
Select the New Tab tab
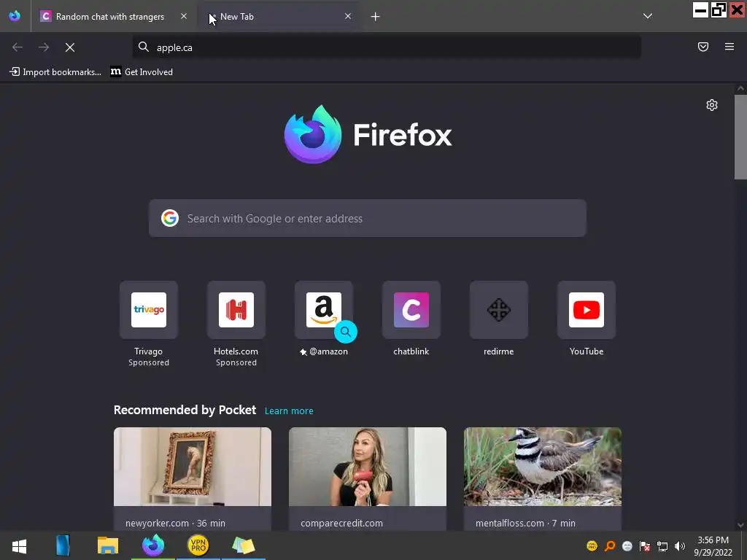click(279, 16)
